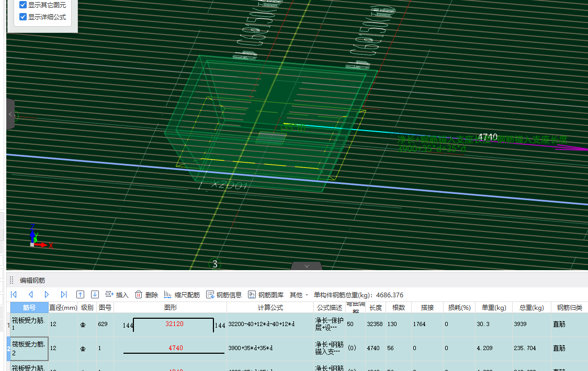Click the 损耗(%) column header

(x=459, y=307)
